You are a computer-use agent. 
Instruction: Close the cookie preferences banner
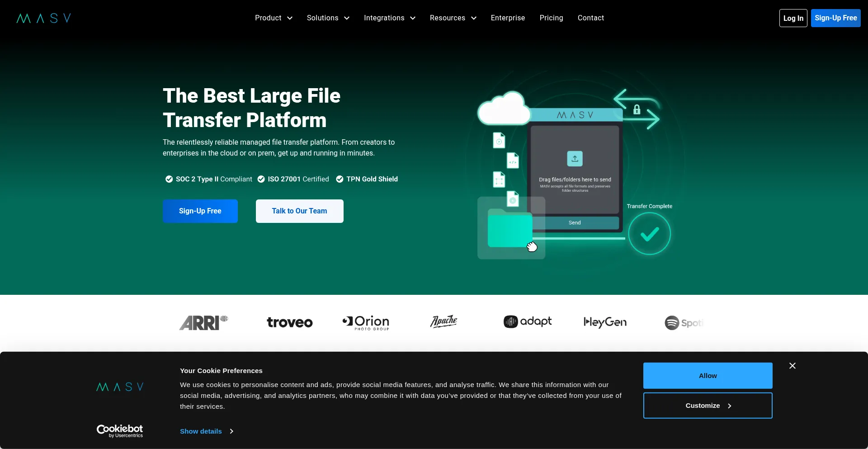click(792, 366)
